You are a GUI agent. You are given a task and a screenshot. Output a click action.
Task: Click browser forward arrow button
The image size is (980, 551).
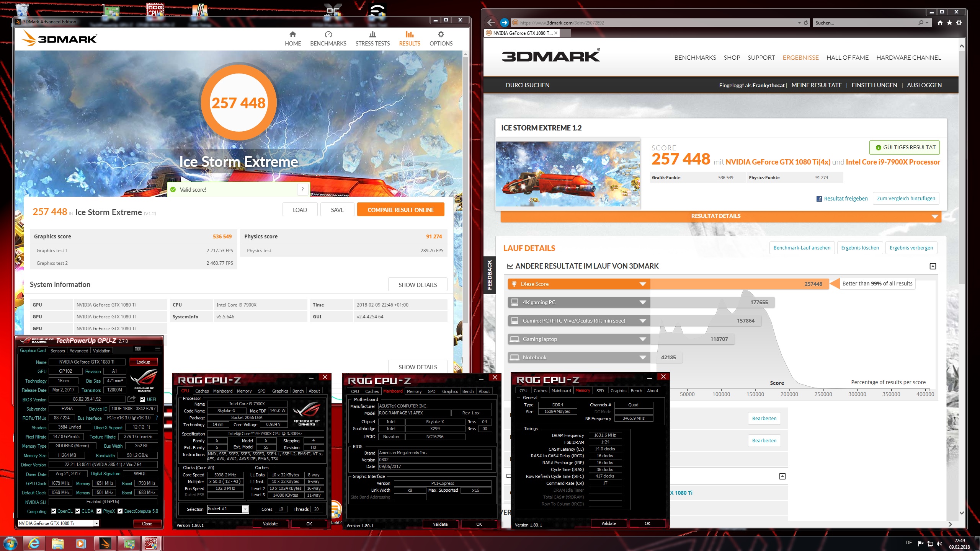(504, 23)
